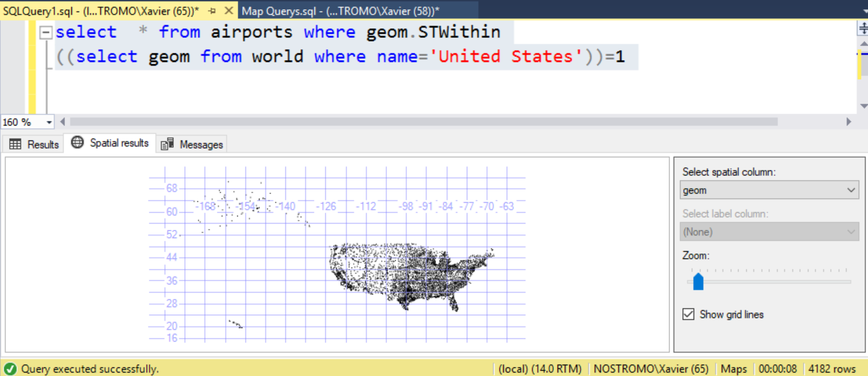Collapse the select query outline block

point(46,32)
